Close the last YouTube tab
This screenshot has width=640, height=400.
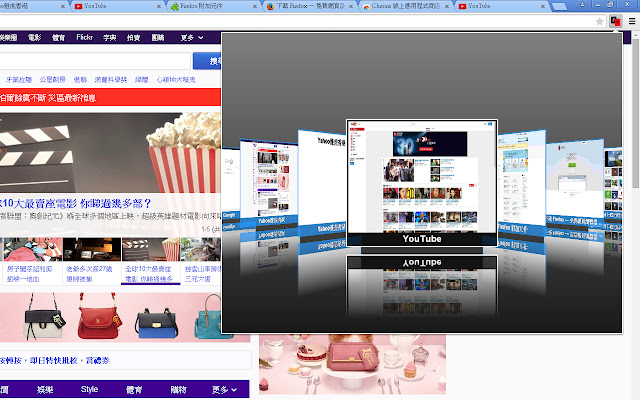click(x=543, y=6)
